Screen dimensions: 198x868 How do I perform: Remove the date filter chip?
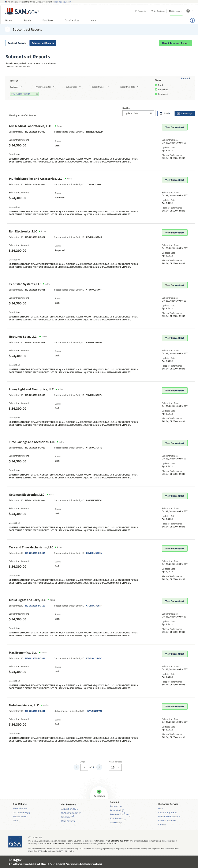click(37, 94)
